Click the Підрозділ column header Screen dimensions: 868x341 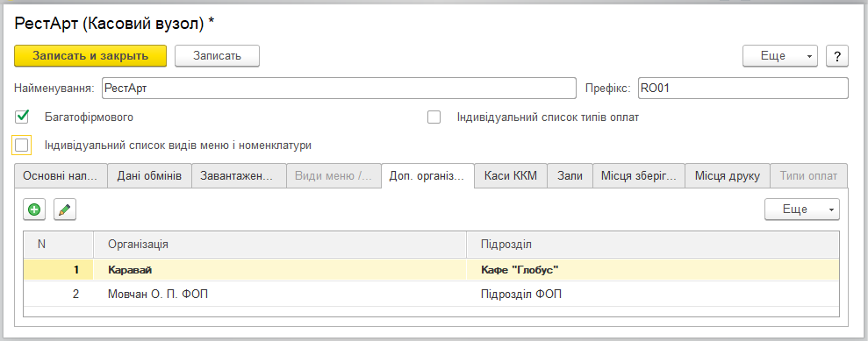click(x=653, y=245)
